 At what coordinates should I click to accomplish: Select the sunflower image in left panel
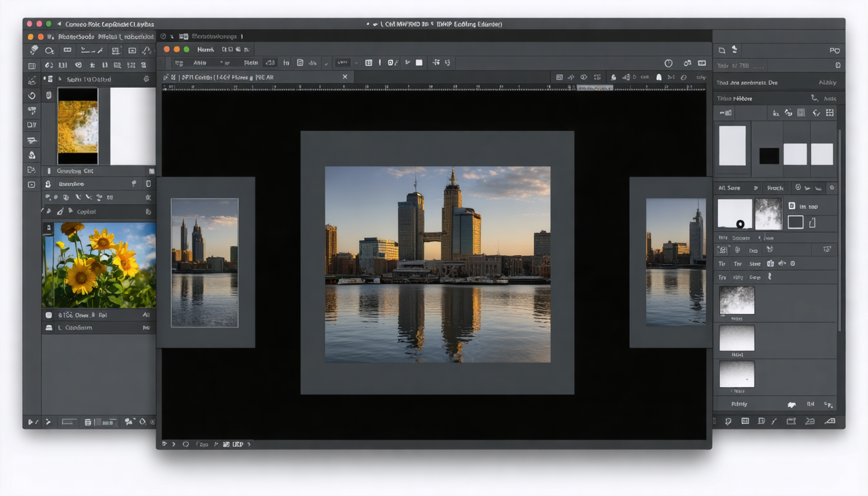tap(99, 265)
